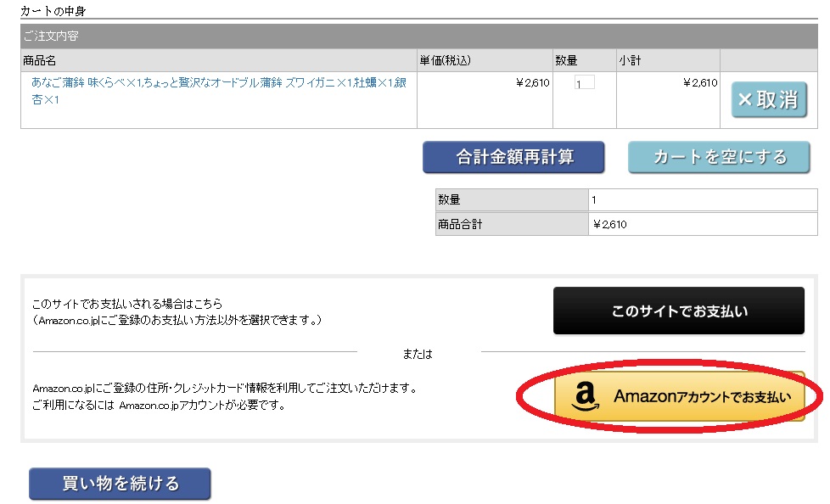Focus the quantity input in the cart row
The image size is (830, 504).
[x=585, y=82]
